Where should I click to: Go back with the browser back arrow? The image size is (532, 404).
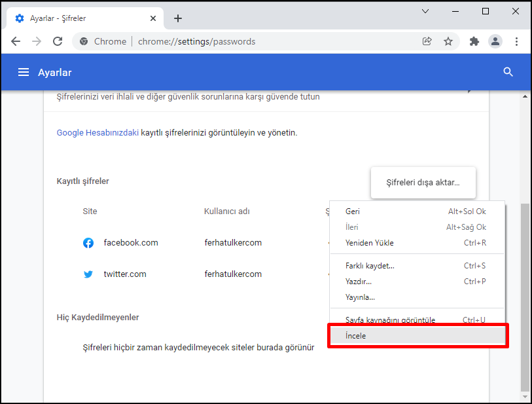[x=16, y=41]
